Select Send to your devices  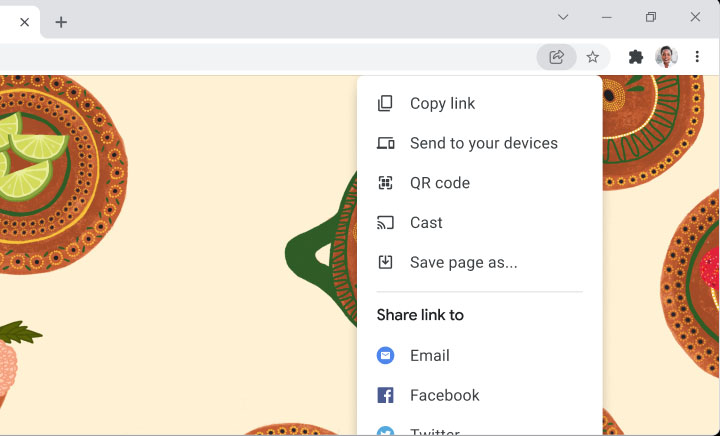(x=479, y=143)
